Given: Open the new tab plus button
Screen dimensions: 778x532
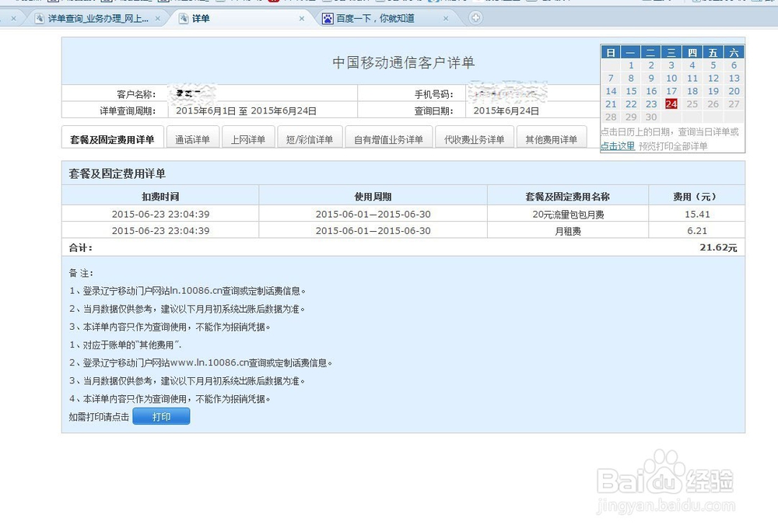Looking at the screenshot, I should pos(475,18).
